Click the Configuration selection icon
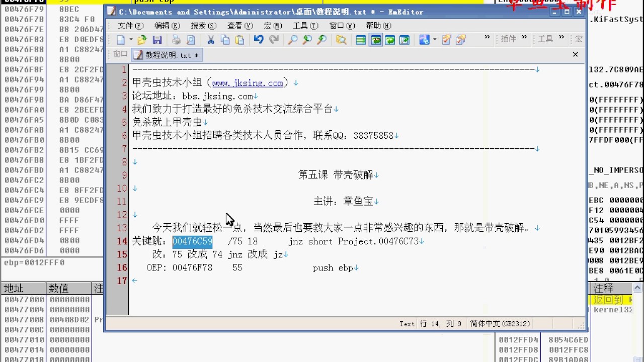The image size is (644, 362). tap(424, 40)
